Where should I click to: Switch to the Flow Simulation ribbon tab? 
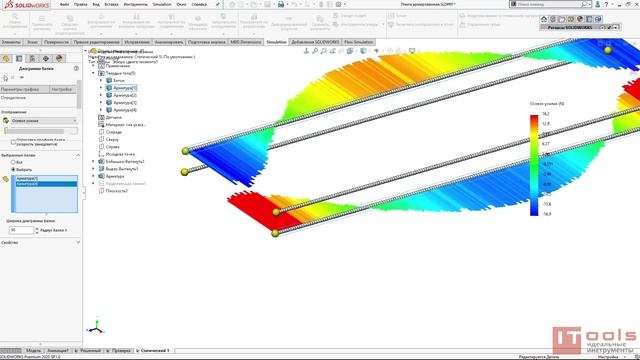358,42
